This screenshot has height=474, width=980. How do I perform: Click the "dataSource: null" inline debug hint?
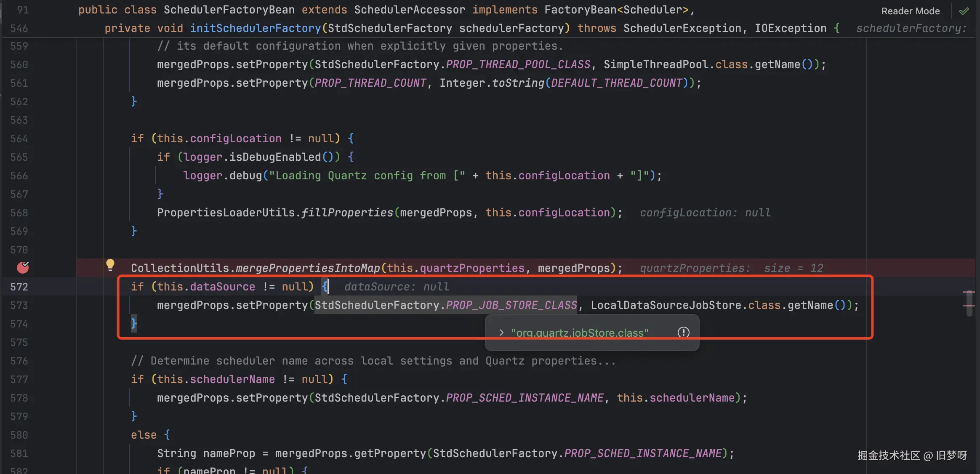(x=397, y=287)
